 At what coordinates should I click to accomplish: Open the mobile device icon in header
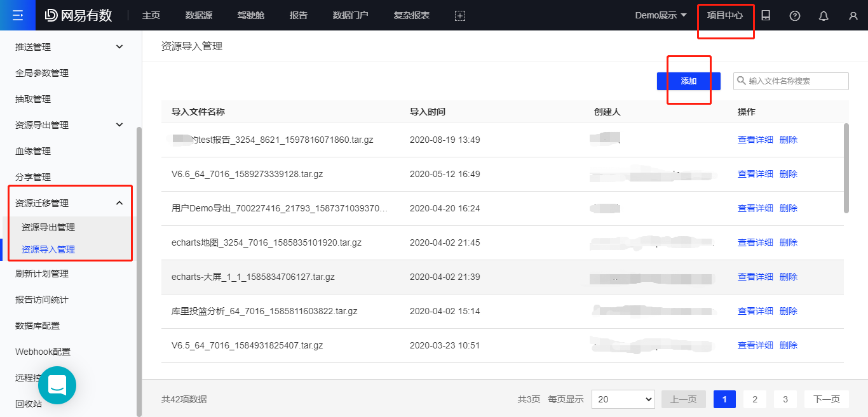point(766,16)
